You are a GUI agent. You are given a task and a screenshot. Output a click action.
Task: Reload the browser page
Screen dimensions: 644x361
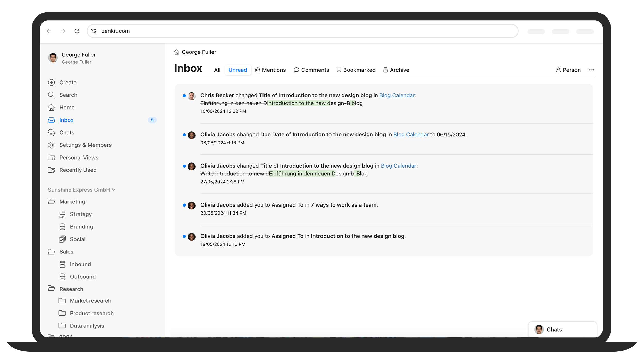[x=77, y=31]
